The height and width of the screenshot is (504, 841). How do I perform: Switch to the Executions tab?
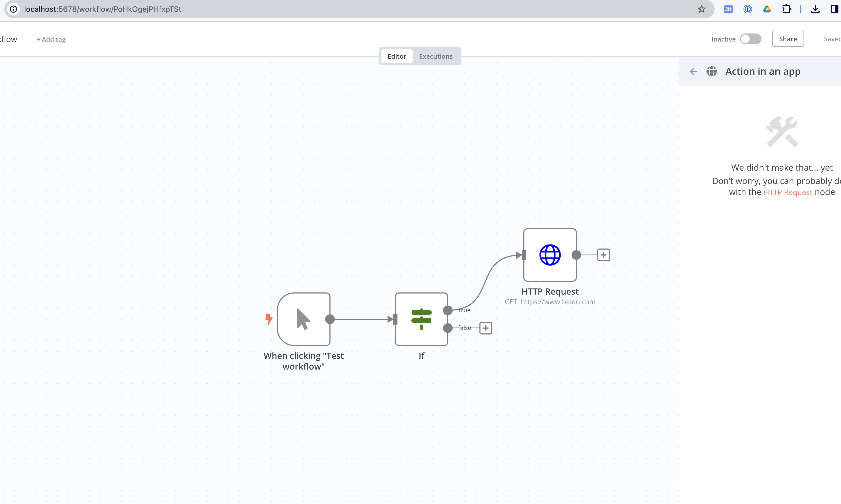coord(436,56)
